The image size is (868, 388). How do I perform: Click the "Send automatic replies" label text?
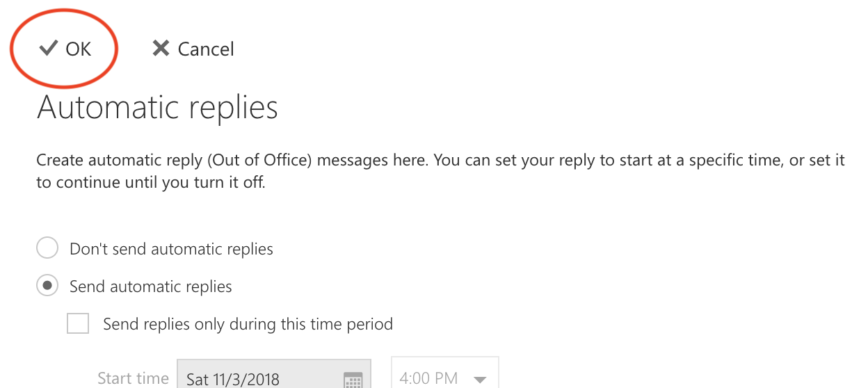pos(151,286)
